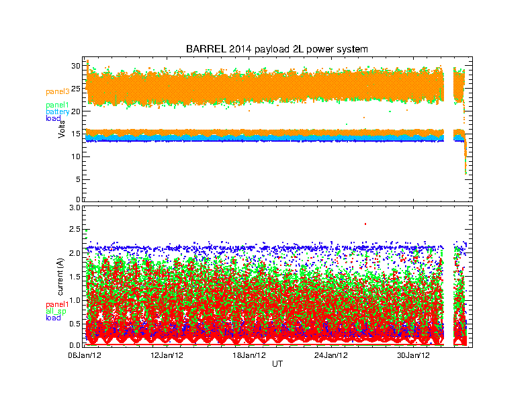Image resolution: width=532 pixels, height=411 pixels.
Task: Click the 30 tick on the Volts axis
Action: (x=75, y=66)
